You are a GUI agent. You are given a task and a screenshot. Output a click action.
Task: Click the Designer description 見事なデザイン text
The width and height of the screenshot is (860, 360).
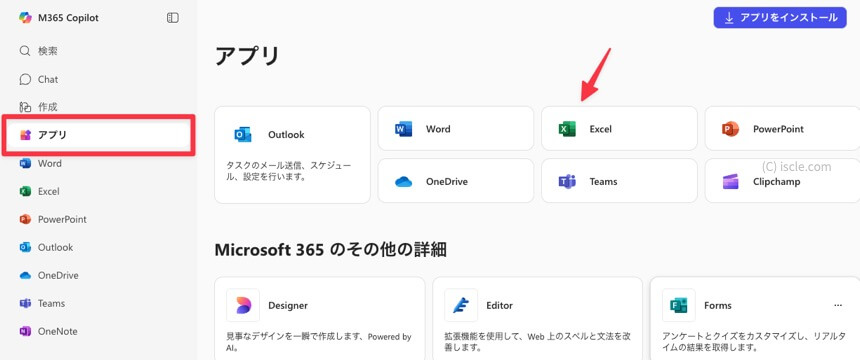point(319,342)
